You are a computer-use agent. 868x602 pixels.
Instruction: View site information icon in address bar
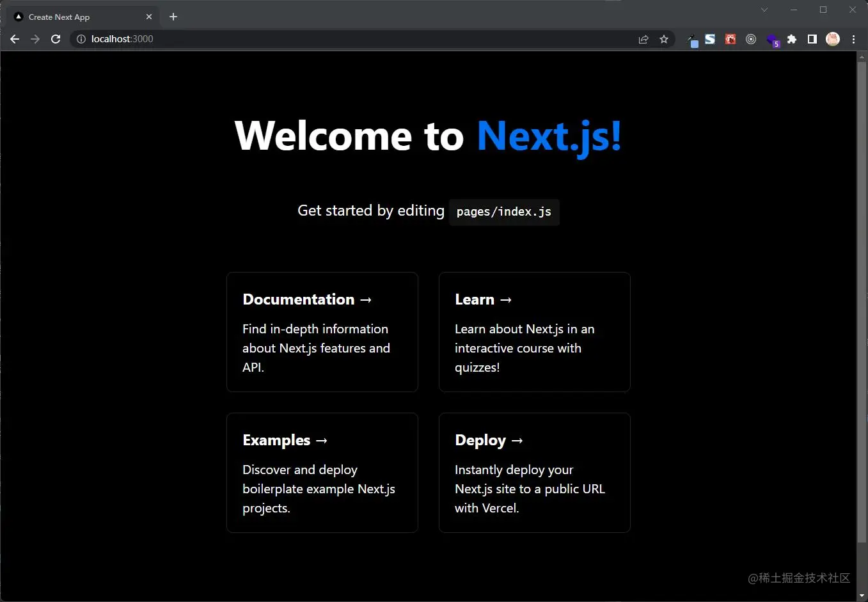click(81, 39)
